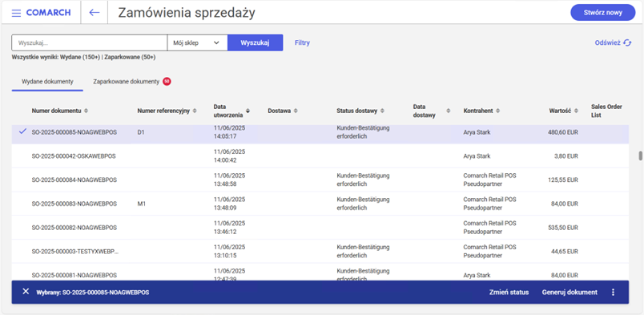The width and height of the screenshot is (644, 315).
Task: Click the vertical scrollbar thumb
Action: click(x=640, y=156)
